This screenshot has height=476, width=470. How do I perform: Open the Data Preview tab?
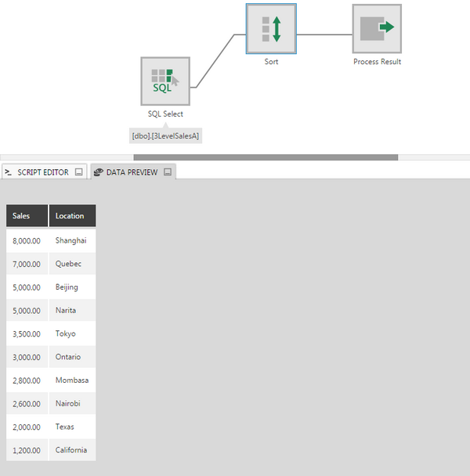coord(131,172)
